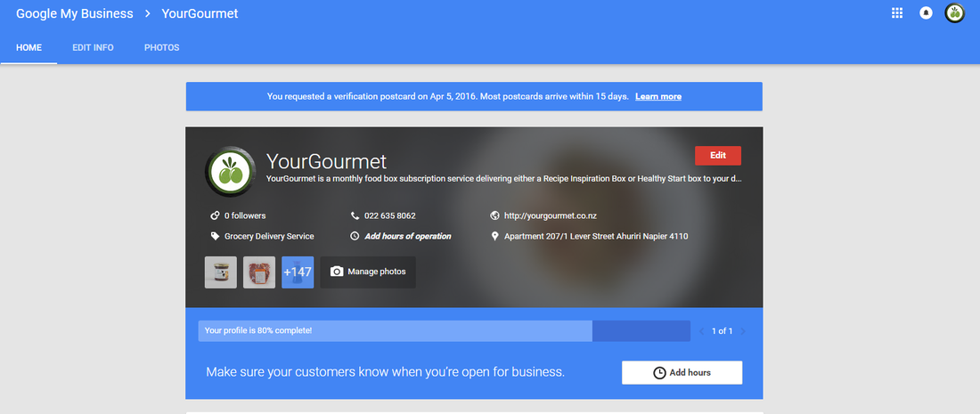980x414 pixels.
Task: Open the notifications bell icon
Action: click(926, 13)
